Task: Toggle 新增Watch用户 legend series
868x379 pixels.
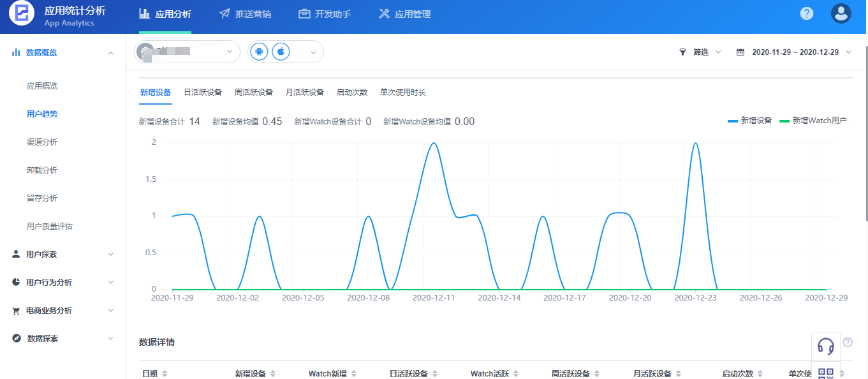Action: coord(813,121)
